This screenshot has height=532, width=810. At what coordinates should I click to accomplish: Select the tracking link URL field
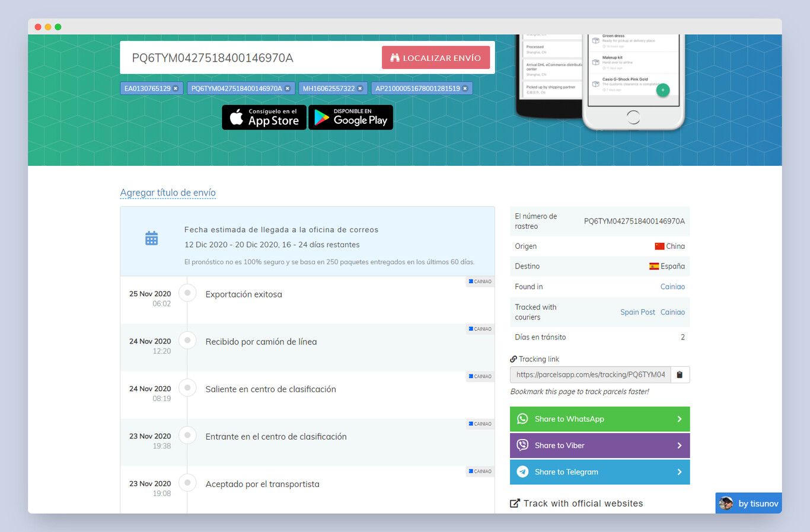[x=590, y=375]
